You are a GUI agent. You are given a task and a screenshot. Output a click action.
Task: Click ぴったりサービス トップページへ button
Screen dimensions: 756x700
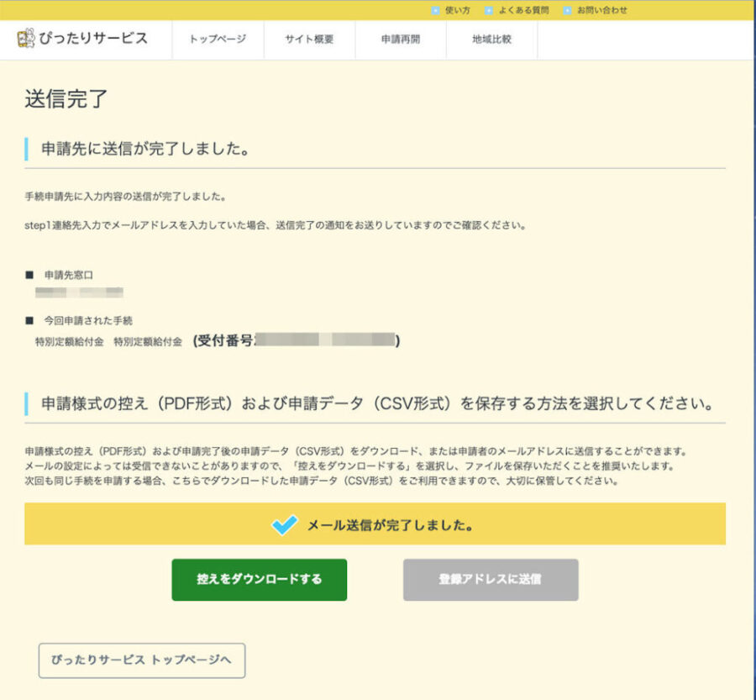(142, 660)
